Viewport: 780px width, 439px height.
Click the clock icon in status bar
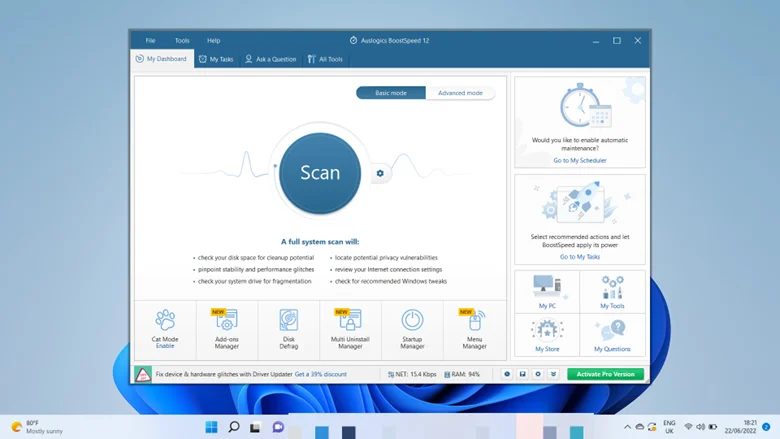(507, 374)
